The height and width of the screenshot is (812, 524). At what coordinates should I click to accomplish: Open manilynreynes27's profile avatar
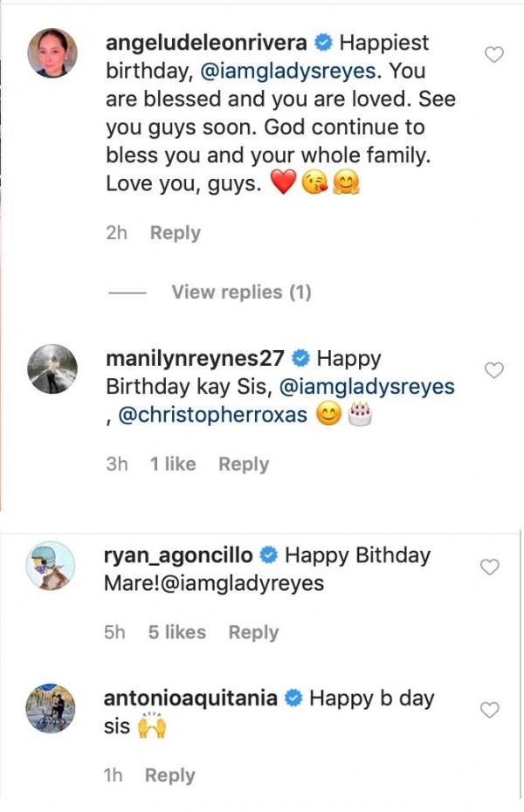click(52, 369)
